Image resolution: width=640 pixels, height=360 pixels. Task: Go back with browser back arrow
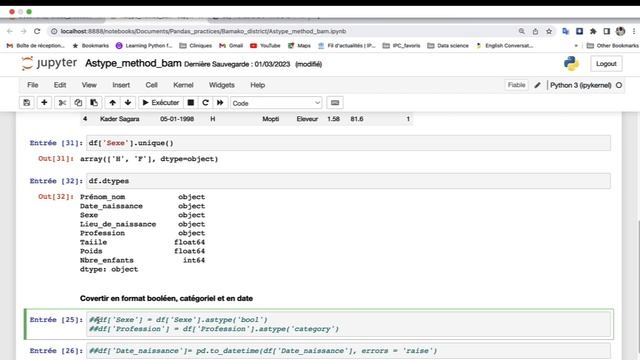[10, 31]
